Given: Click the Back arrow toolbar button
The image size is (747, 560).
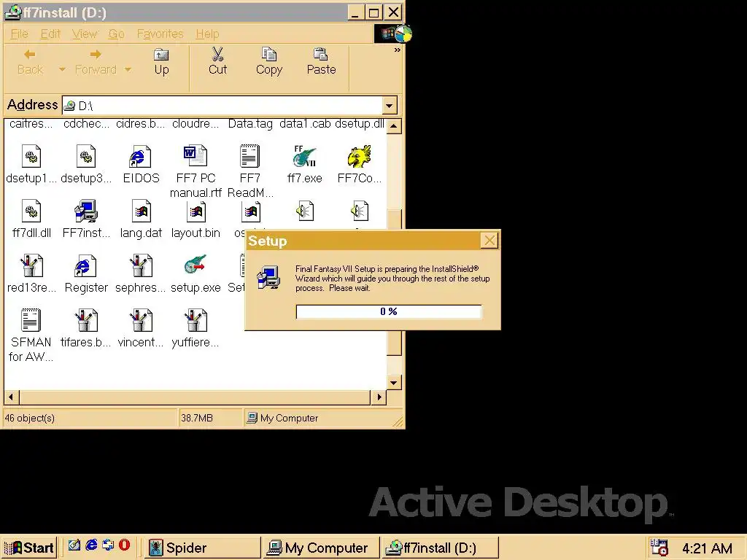Looking at the screenshot, I should 30,62.
